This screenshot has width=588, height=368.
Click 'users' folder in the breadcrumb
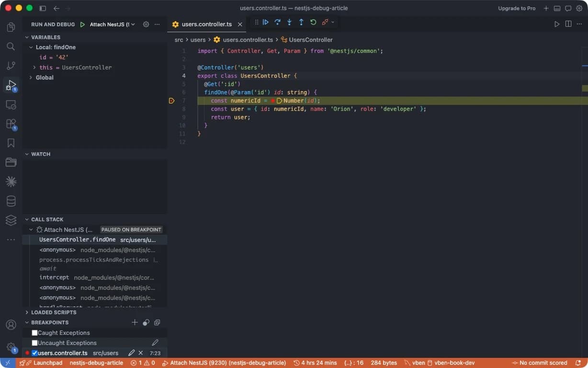(198, 40)
